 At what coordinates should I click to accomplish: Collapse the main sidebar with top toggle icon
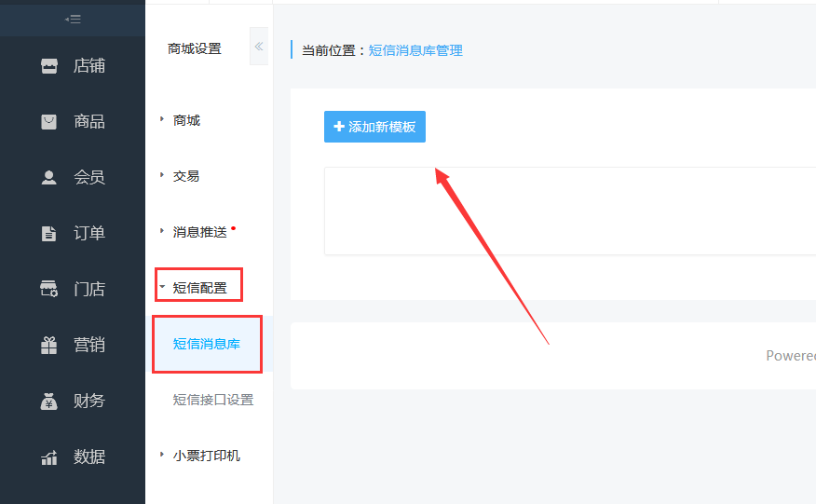pos(72,19)
